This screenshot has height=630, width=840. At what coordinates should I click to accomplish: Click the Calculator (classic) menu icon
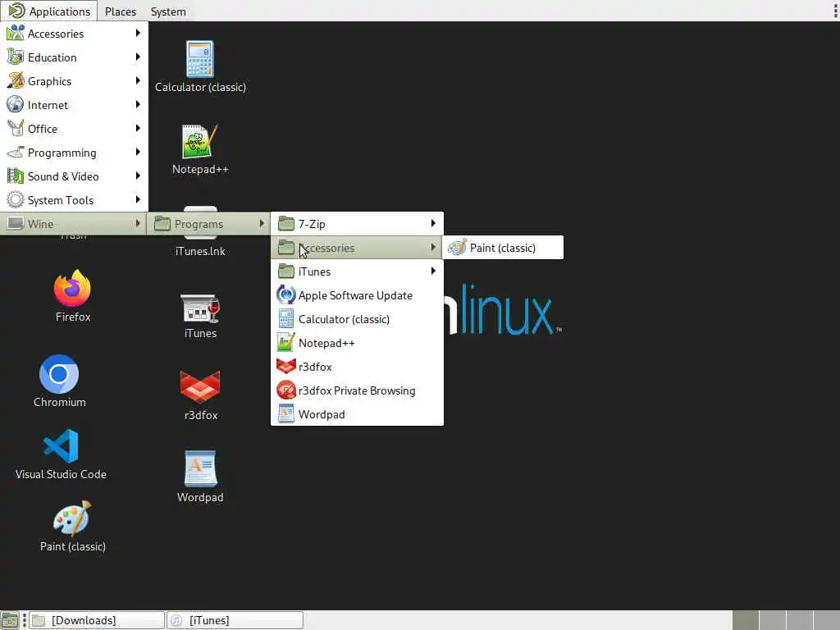[285, 319]
